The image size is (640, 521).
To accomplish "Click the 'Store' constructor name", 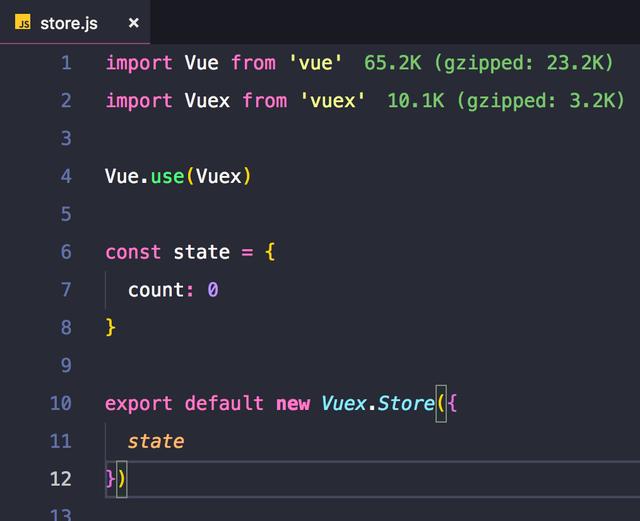I will click(x=406, y=404).
